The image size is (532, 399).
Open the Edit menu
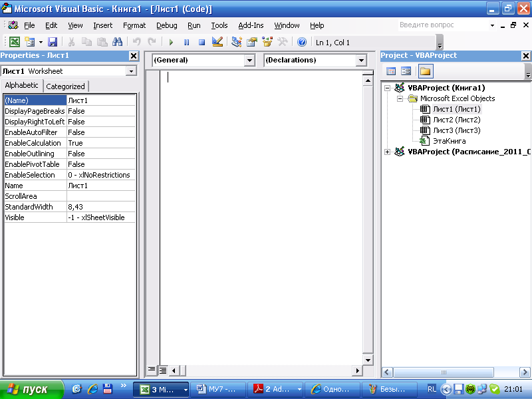click(x=51, y=25)
